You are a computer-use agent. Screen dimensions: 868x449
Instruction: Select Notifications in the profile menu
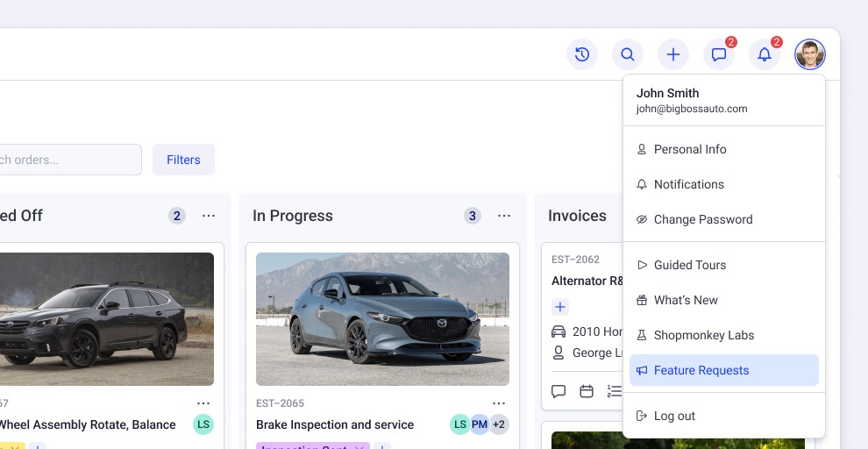pyautogui.click(x=724, y=184)
